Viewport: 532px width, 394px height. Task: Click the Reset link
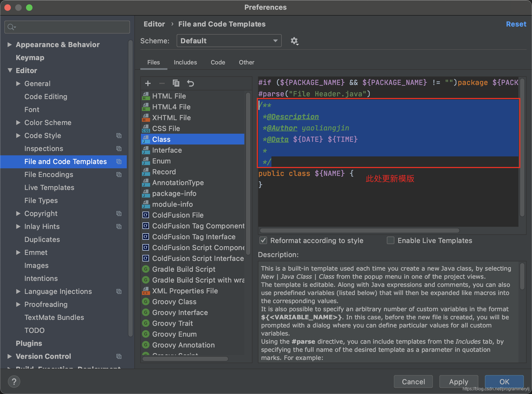point(516,24)
